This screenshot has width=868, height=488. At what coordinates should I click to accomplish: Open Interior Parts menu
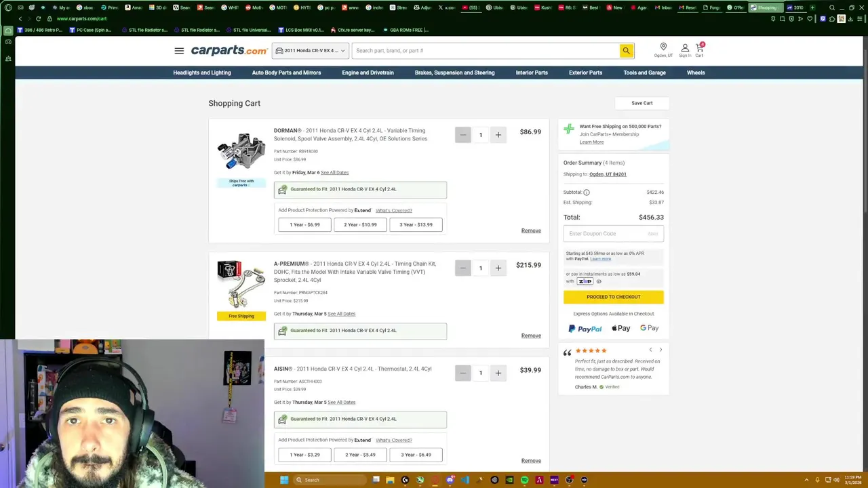pyautogui.click(x=532, y=73)
